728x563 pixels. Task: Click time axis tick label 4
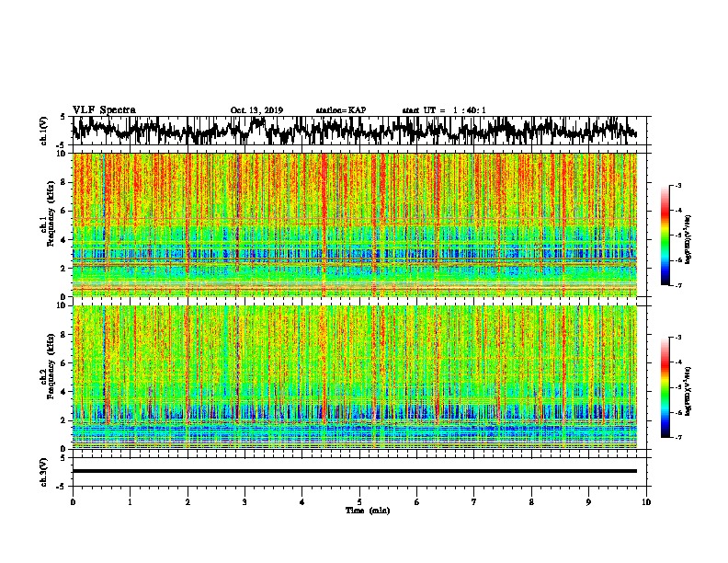point(302,502)
